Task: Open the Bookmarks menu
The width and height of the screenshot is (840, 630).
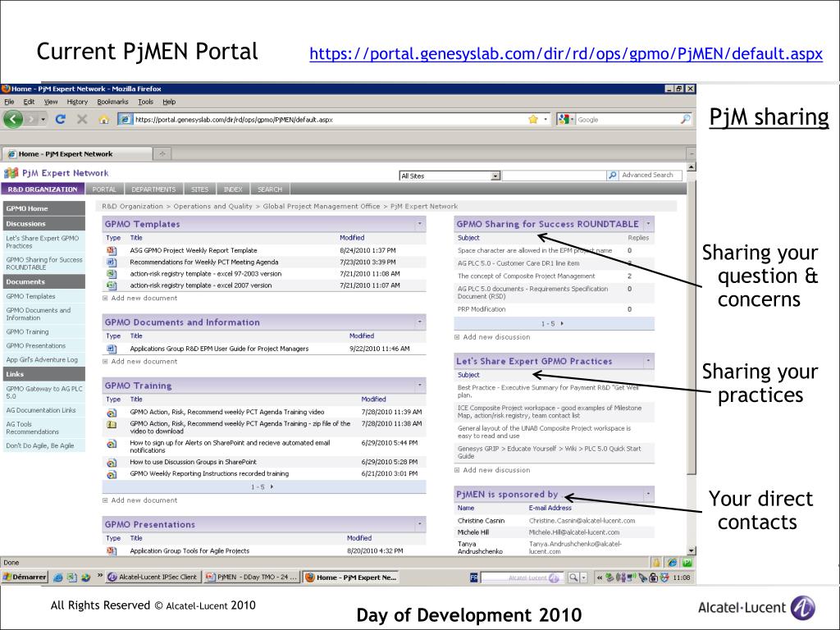Action: pos(112,102)
